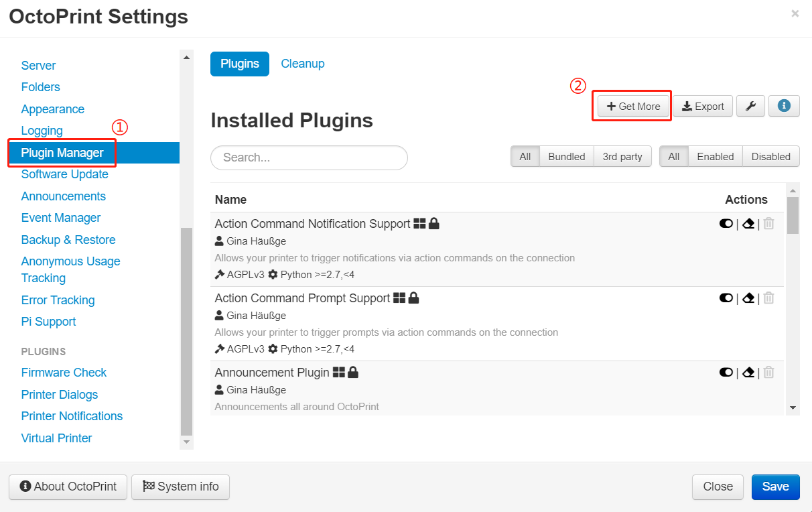Filter plugins by Bundled

[566, 157]
